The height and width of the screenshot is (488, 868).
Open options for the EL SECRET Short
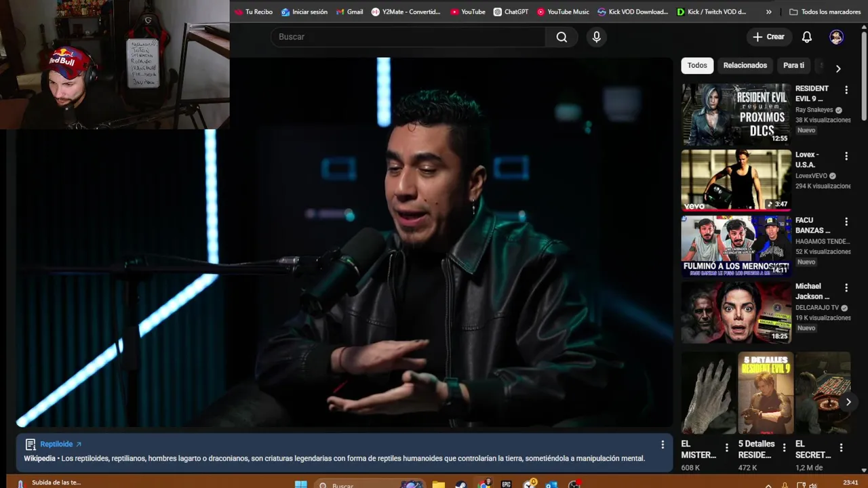pyautogui.click(x=841, y=448)
